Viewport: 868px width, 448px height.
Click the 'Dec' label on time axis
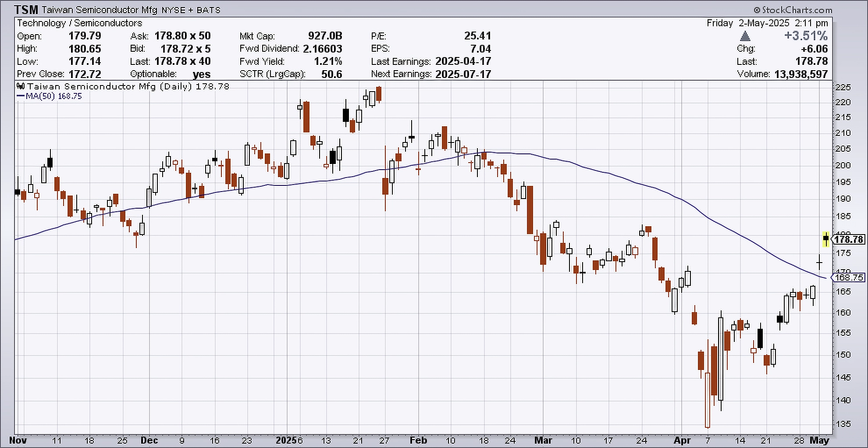[x=149, y=440]
